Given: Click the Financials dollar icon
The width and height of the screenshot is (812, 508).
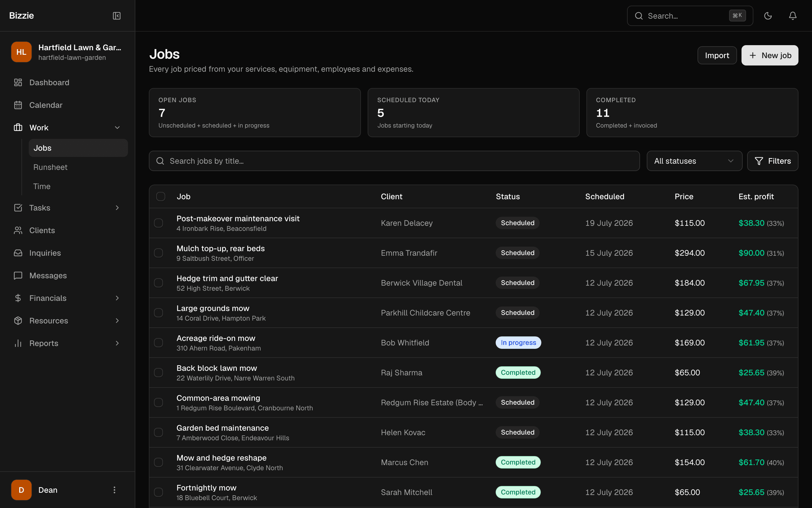Looking at the screenshot, I should 18,298.
